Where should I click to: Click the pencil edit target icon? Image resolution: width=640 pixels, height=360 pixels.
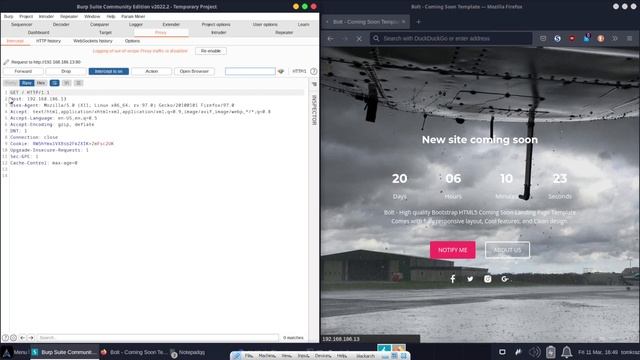pyautogui.click(x=6, y=62)
